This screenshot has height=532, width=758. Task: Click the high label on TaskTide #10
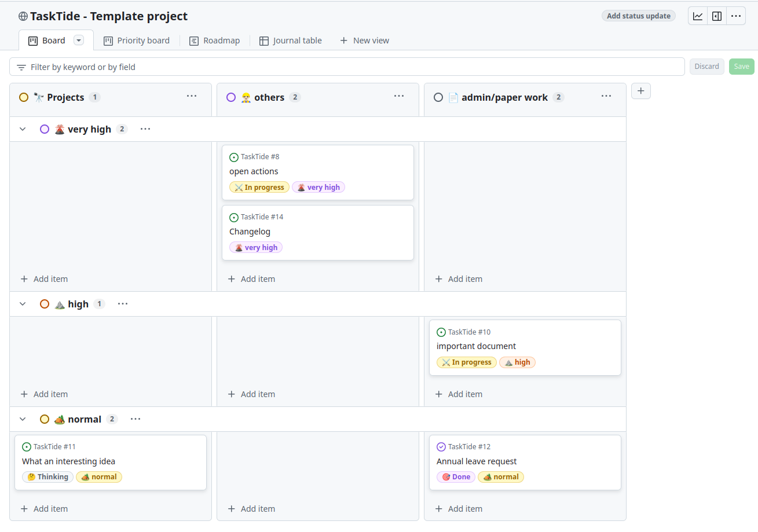(x=518, y=362)
